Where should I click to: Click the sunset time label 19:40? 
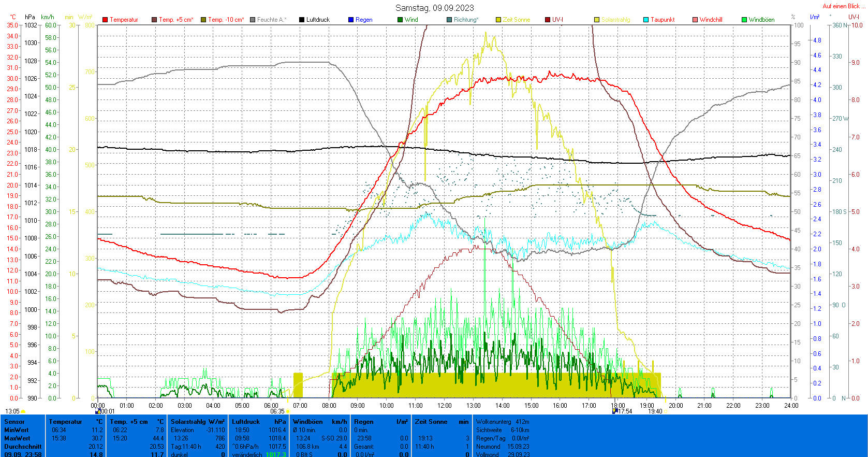click(655, 411)
